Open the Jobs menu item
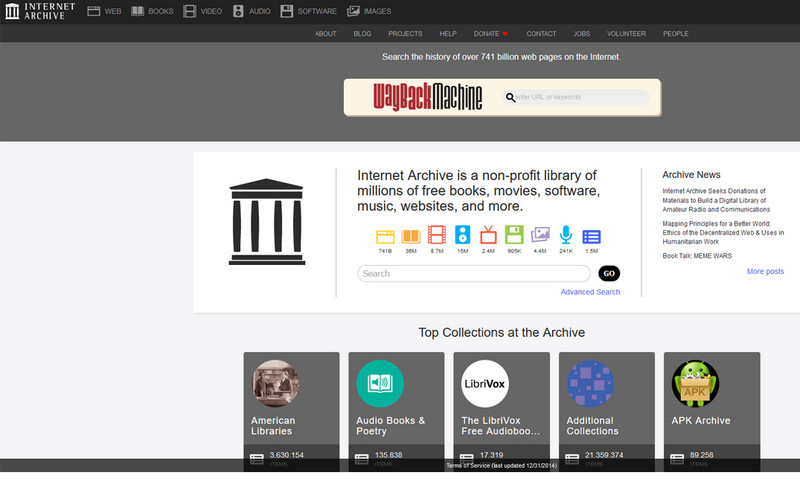This screenshot has height=484, width=800. [x=582, y=34]
